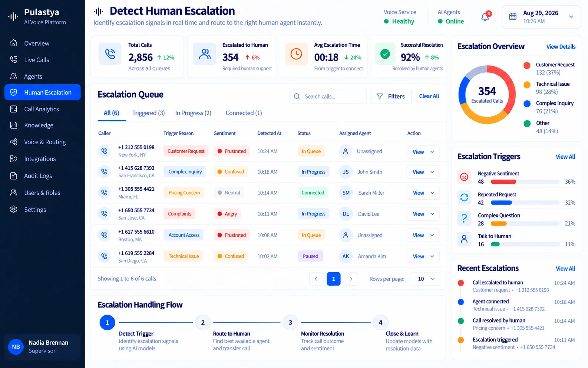Open the Filters button

[391, 96]
